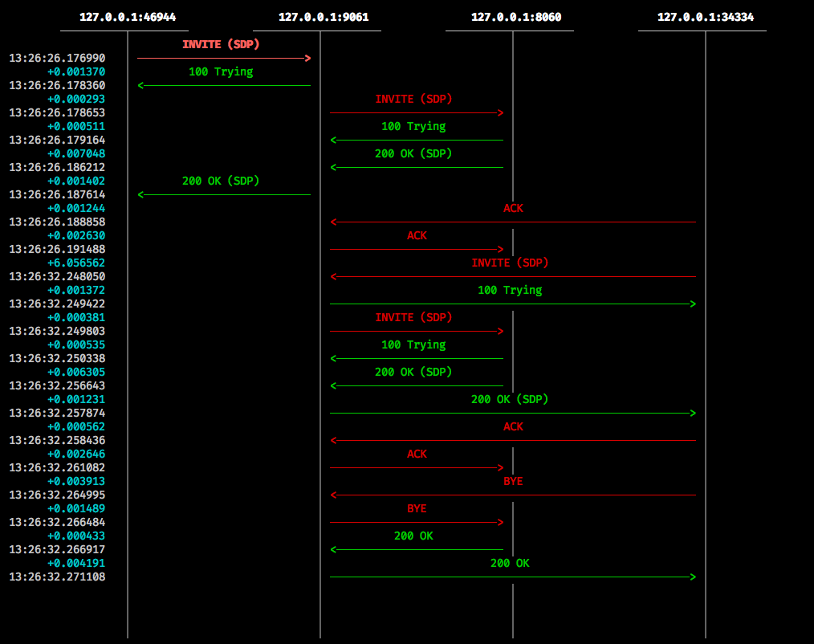Screen dimensions: 814x644
Task: Select INVITE (SDP) at 13:26:32.248050
Action: click(510, 263)
